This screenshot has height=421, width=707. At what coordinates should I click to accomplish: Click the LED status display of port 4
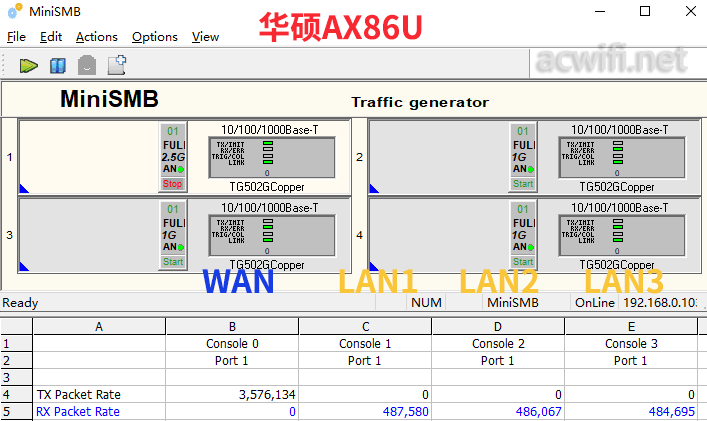tap(622, 236)
